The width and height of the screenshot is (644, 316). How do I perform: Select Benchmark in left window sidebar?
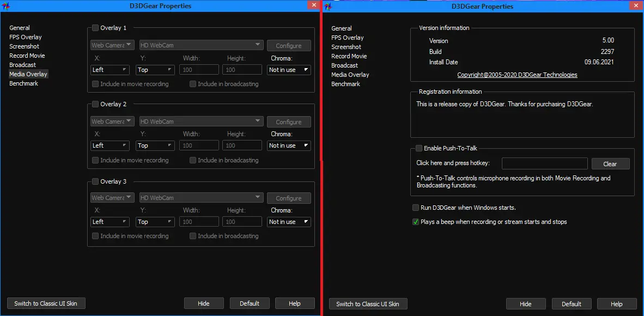coord(24,83)
